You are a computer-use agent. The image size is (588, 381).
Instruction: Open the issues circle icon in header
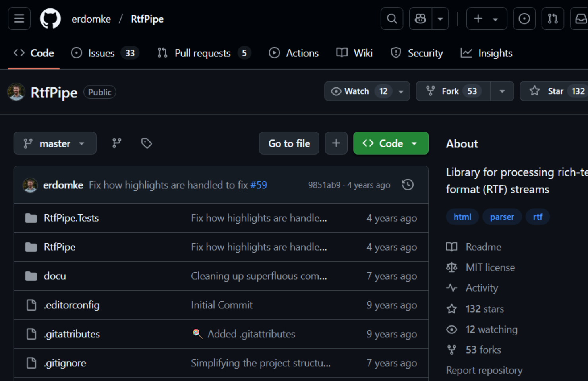[524, 19]
